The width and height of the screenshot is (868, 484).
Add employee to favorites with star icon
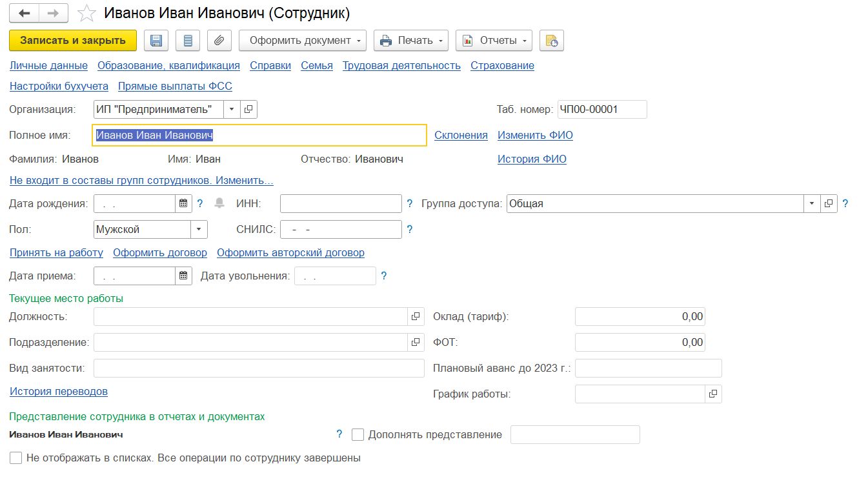point(86,14)
